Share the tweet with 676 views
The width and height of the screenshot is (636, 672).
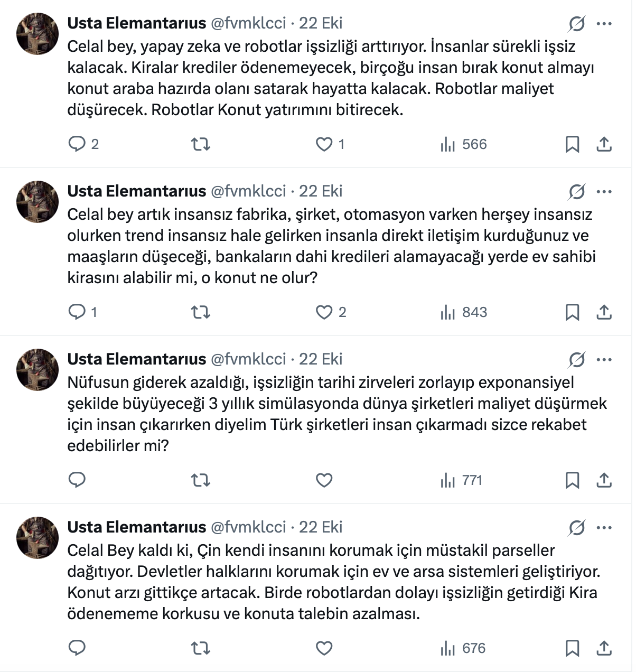point(604,648)
